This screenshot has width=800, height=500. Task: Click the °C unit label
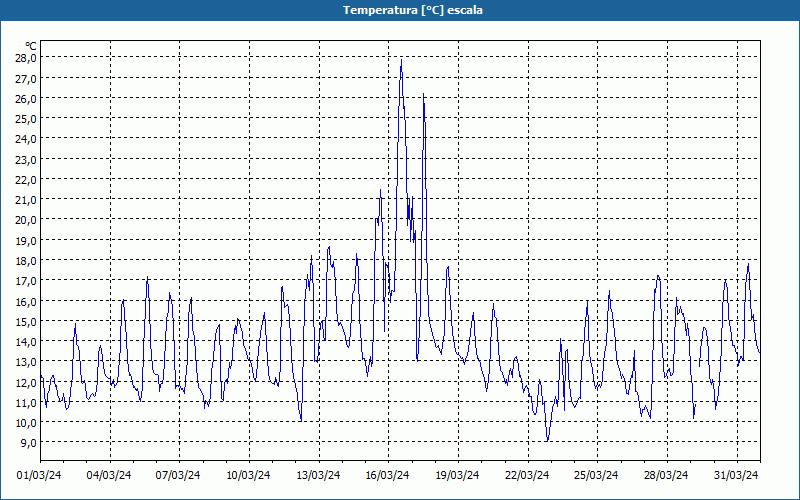pyautogui.click(x=31, y=46)
